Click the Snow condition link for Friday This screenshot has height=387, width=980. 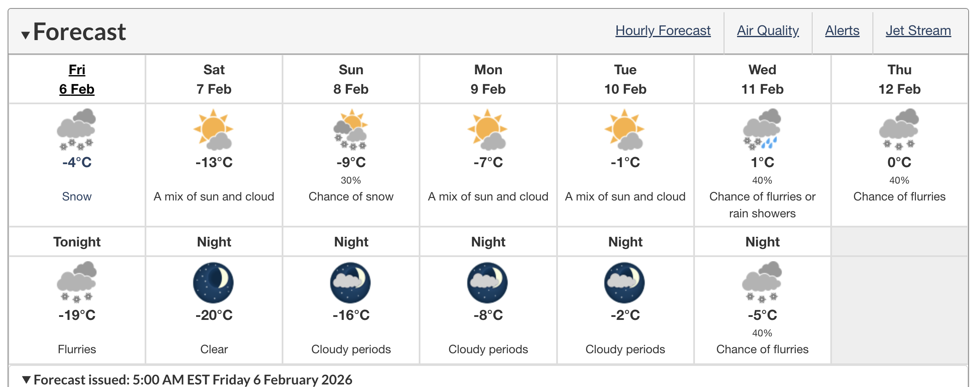tap(77, 197)
